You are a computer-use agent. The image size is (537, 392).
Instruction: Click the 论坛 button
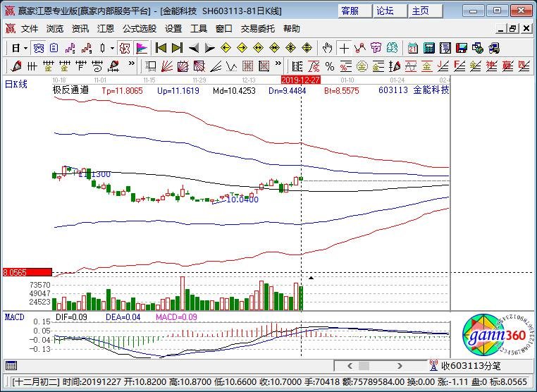pyautogui.click(x=390, y=11)
